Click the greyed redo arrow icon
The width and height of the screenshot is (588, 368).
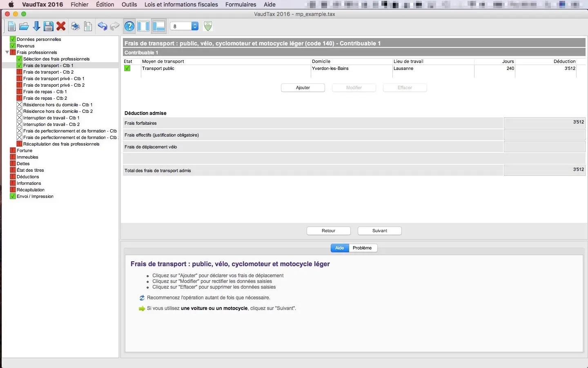[115, 27]
